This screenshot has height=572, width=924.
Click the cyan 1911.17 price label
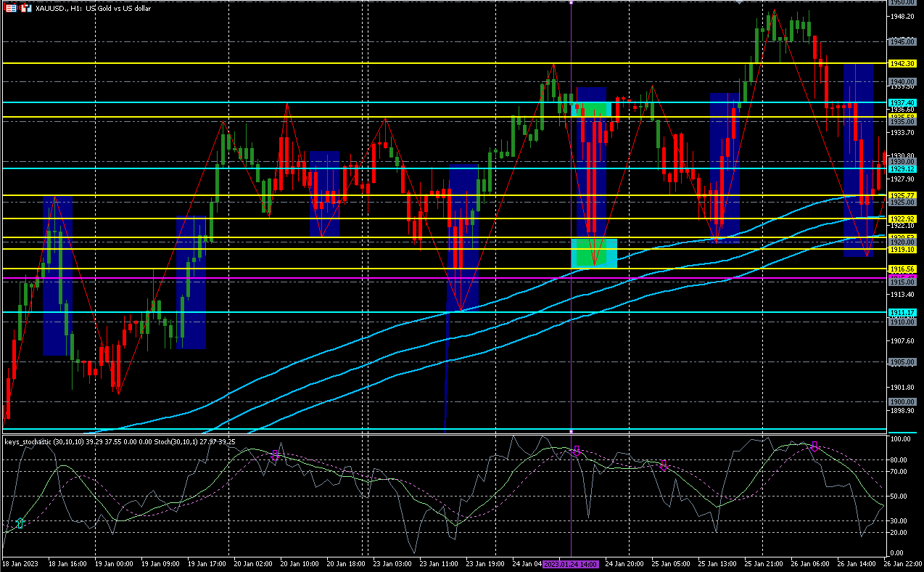[x=902, y=312]
